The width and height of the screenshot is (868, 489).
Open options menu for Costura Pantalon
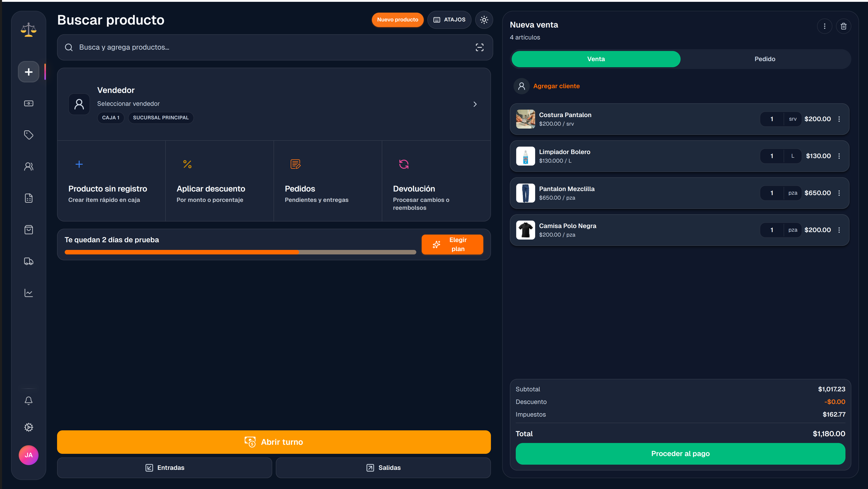(839, 119)
